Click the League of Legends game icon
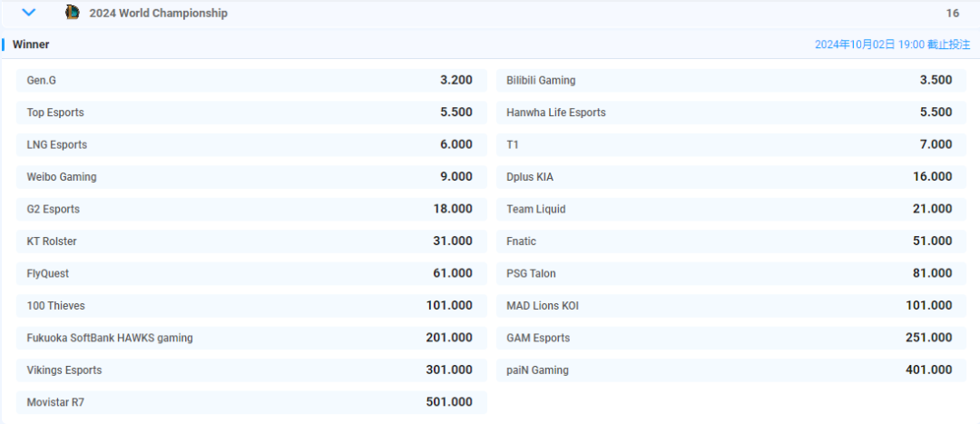980x424 pixels. (73, 13)
